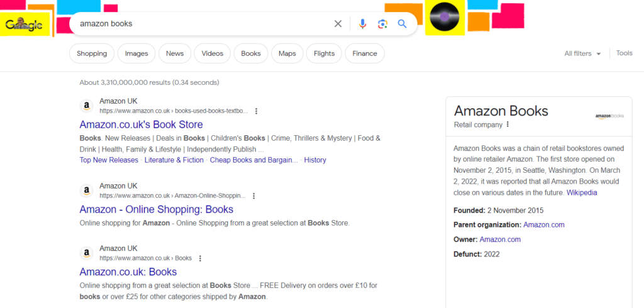Screen dimensions: 644x308
Task: Open Amazon.co.uk's Book Store result
Action: click(x=142, y=124)
